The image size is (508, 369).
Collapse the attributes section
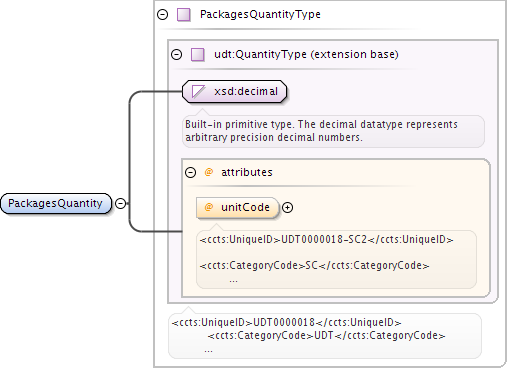click(190, 172)
